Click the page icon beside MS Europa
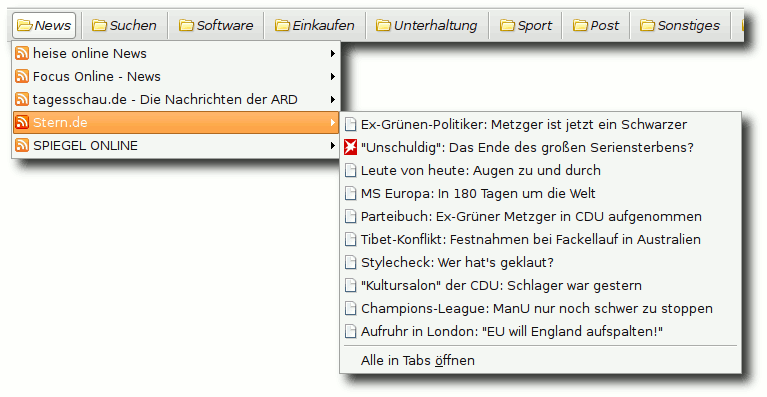Image resolution: width=767 pixels, height=397 pixels. click(351, 193)
